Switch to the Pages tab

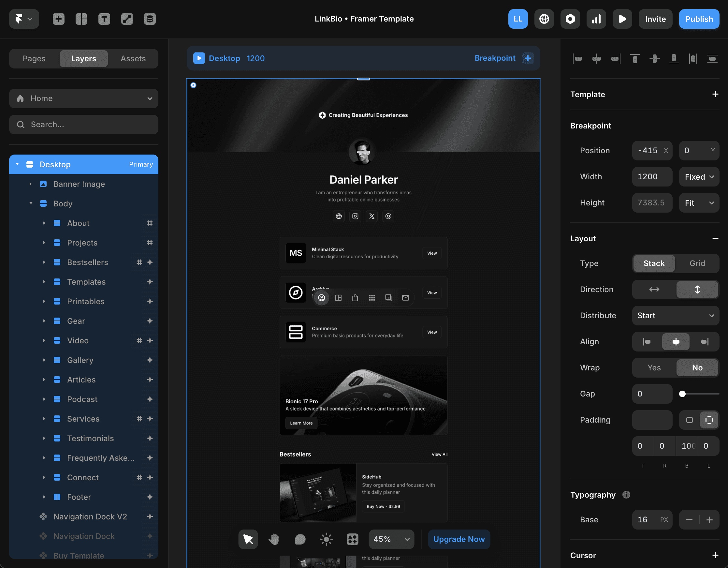[34, 59]
